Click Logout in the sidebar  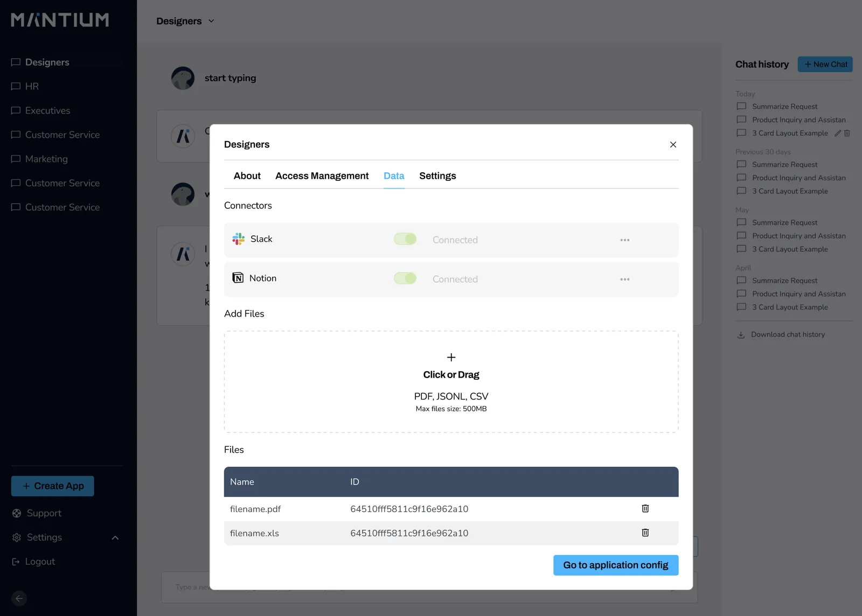coord(40,562)
